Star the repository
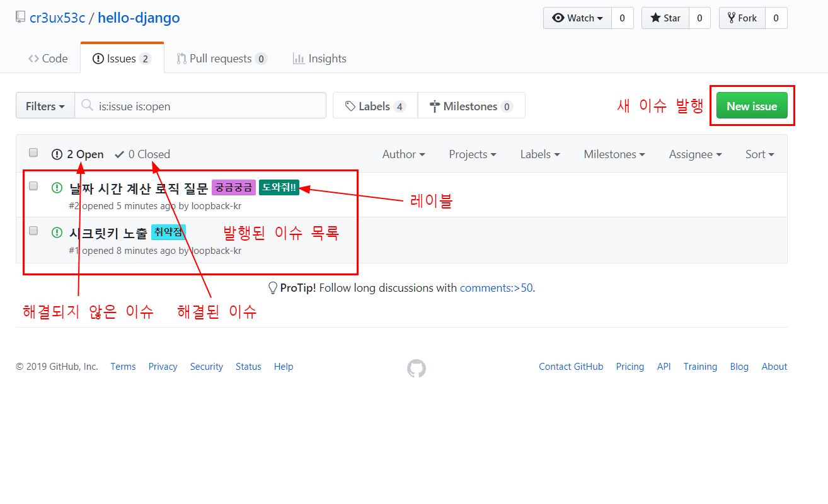 pyautogui.click(x=665, y=18)
